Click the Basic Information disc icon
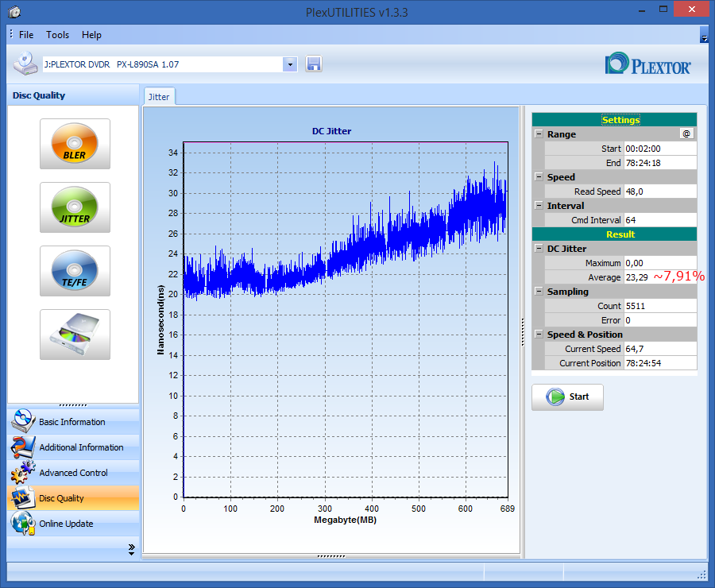Viewport: 715px width, 588px height. click(x=23, y=420)
